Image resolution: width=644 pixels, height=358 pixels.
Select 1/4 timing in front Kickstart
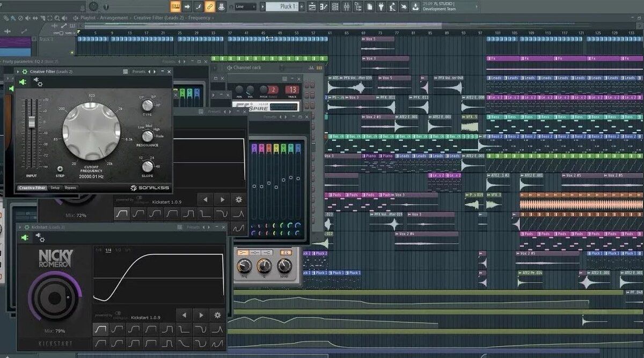click(108, 250)
